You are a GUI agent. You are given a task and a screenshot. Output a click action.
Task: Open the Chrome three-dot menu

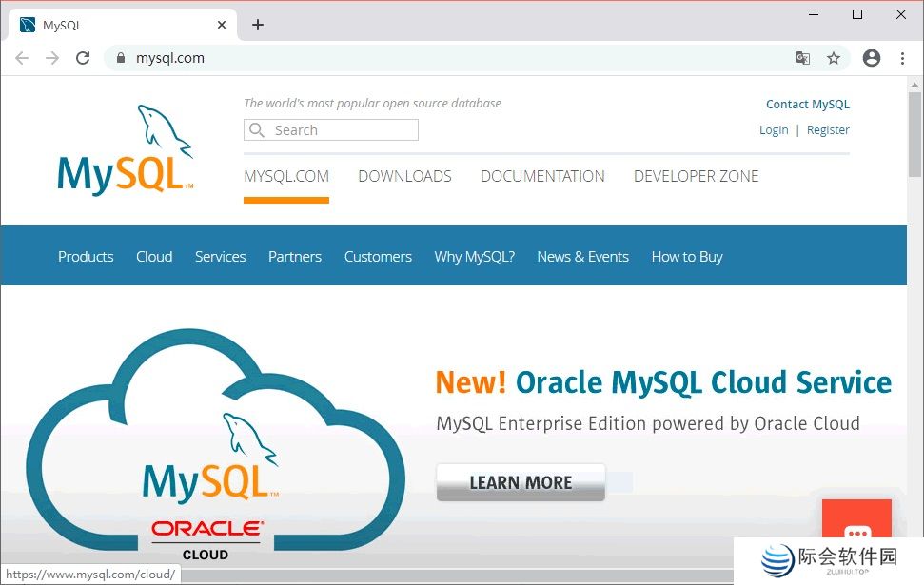point(902,58)
